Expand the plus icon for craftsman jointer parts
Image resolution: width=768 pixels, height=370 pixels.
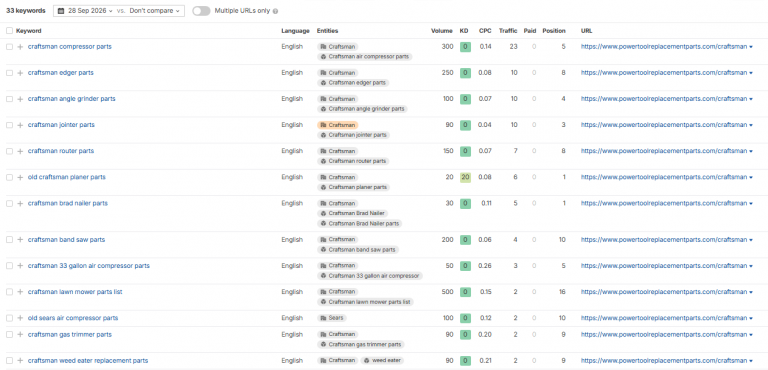[20, 125]
